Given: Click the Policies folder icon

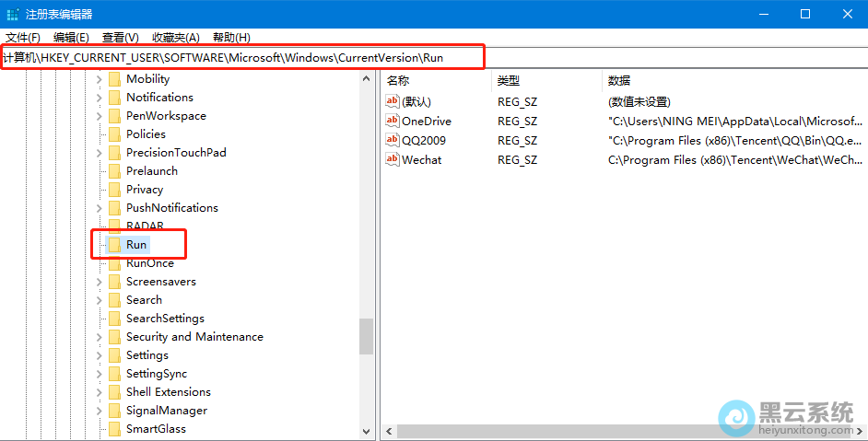Looking at the screenshot, I should (x=114, y=134).
